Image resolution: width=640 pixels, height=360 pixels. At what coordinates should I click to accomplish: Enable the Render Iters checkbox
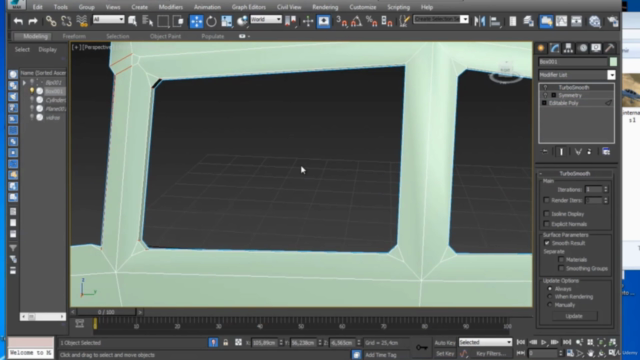point(547,200)
